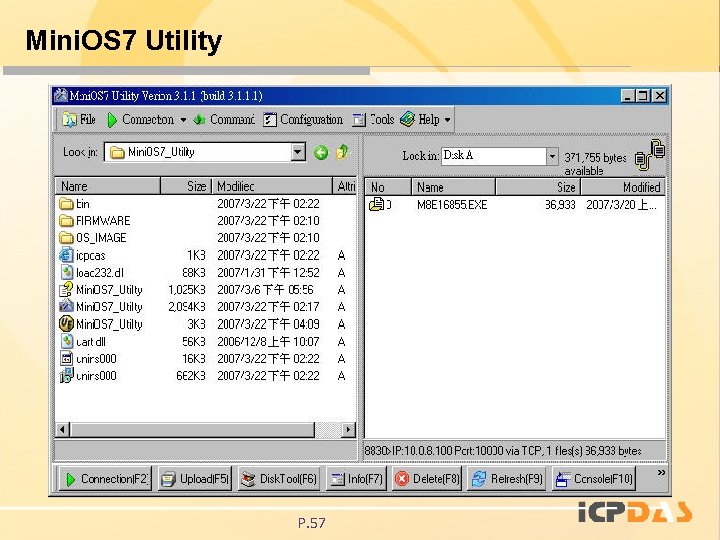720x540 pixels.
Task: Select the 16KB unins000 file icon
Action: (67, 358)
